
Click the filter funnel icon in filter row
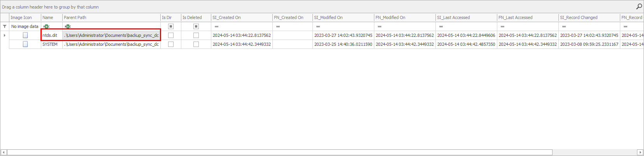5,26
